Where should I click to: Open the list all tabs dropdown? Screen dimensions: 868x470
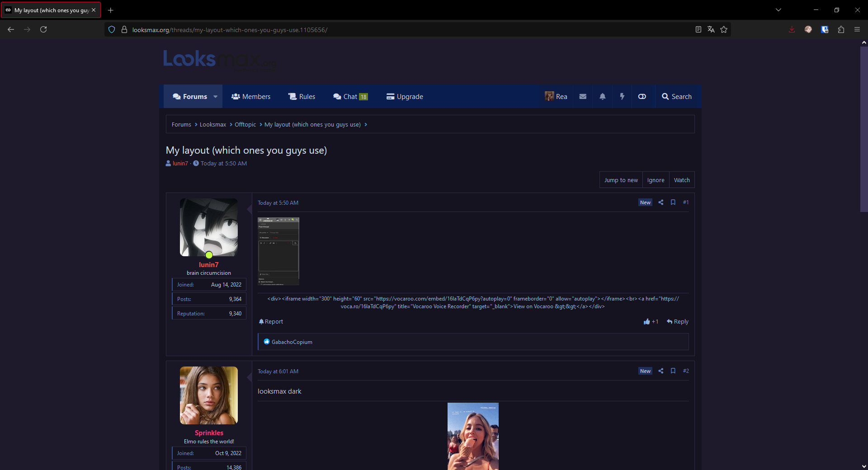pyautogui.click(x=778, y=10)
